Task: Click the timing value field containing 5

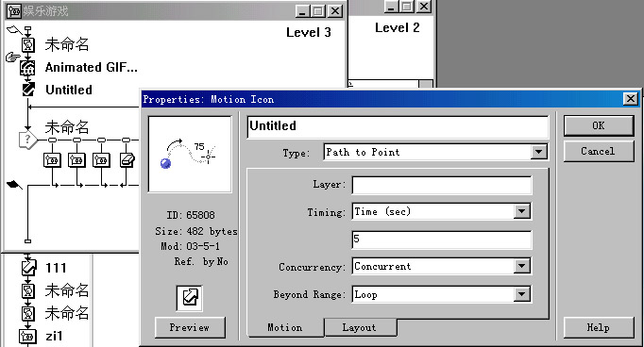Action: (442, 240)
